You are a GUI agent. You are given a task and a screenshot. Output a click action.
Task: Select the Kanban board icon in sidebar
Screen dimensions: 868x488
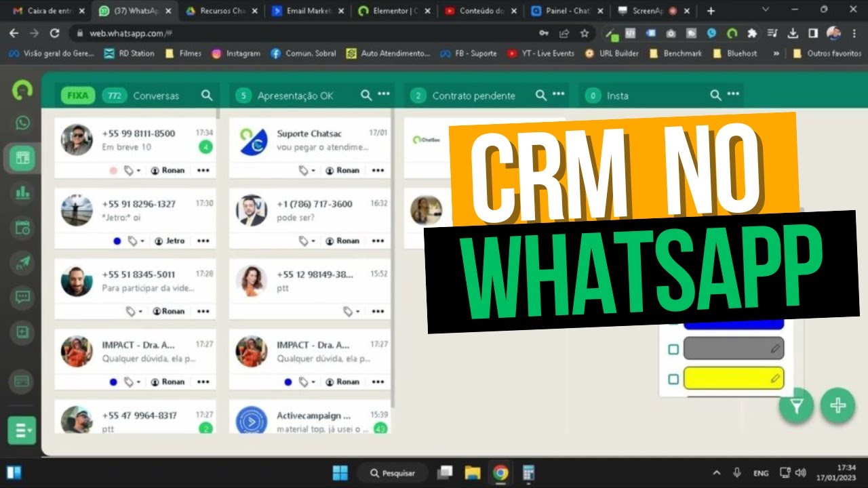click(22, 158)
